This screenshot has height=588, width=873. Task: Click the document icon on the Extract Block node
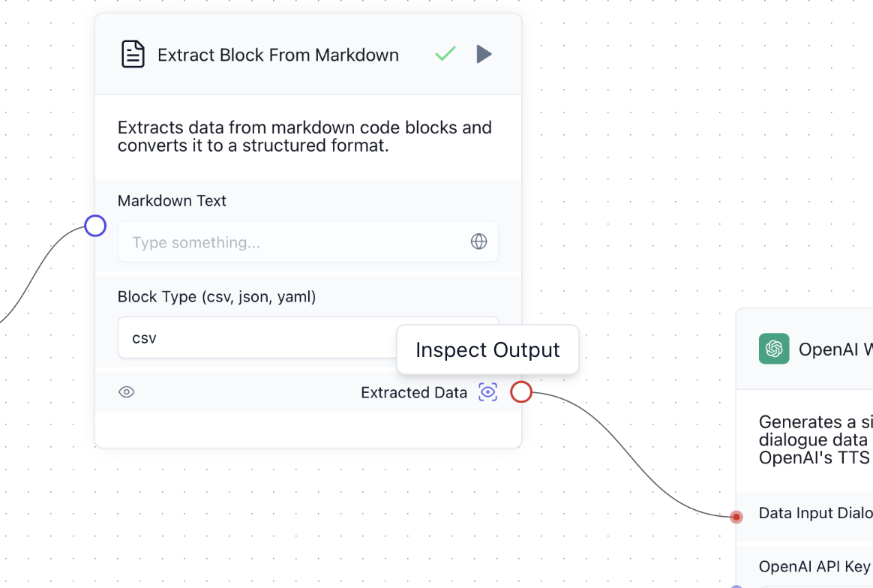(x=133, y=55)
